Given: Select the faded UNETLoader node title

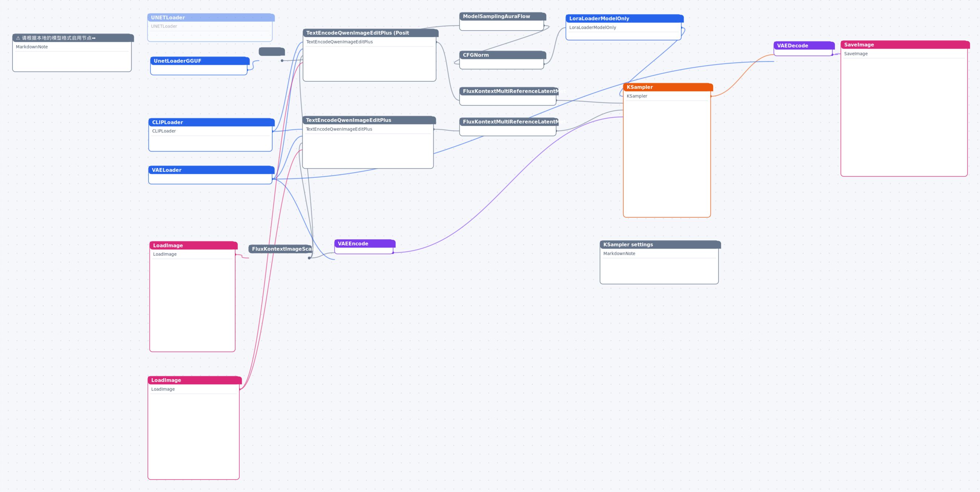Looking at the screenshot, I should [211, 17].
